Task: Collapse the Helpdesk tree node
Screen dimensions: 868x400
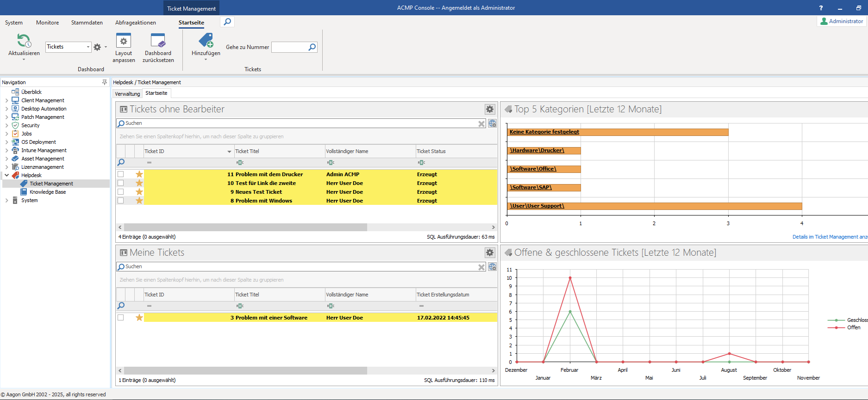Action: coord(6,175)
